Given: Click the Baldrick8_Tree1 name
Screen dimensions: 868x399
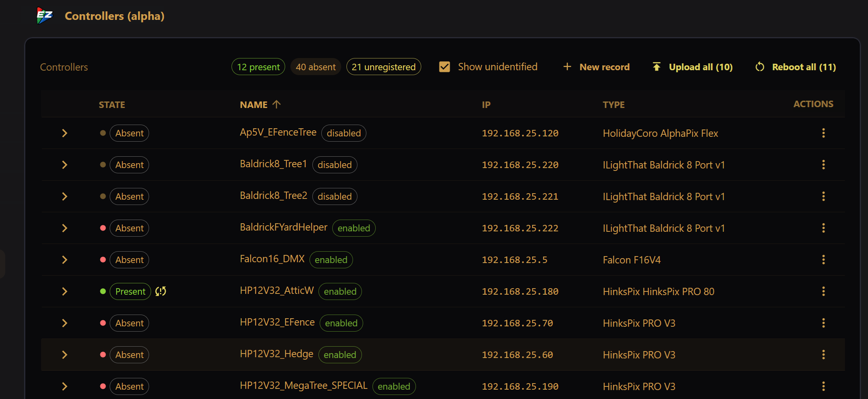Looking at the screenshot, I should 273,164.
